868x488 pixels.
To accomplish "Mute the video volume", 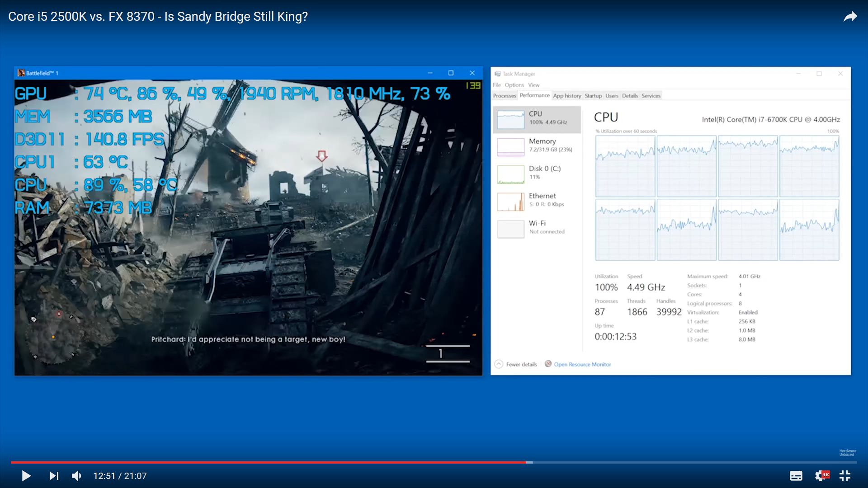I will (76, 476).
